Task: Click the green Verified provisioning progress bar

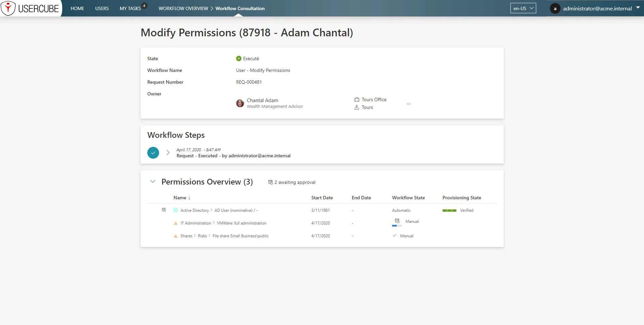Action: pos(449,210)
